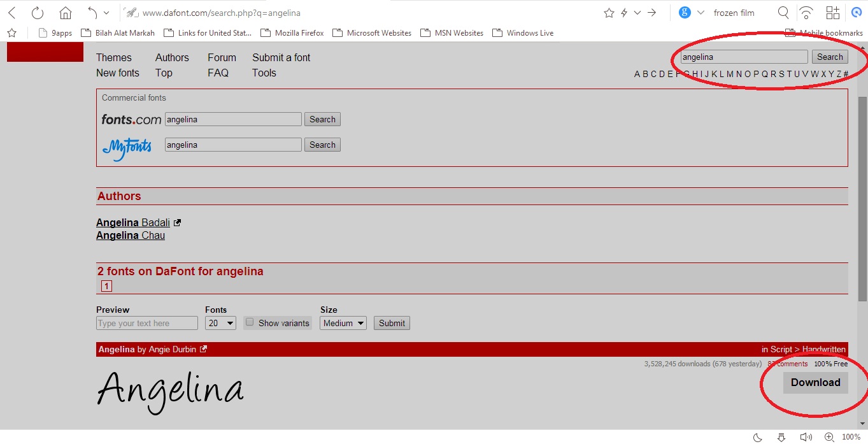Click the Wi-Fi hotspot icon in toolbar
This screenshot has height=444, width=868.
pos(806,13)
